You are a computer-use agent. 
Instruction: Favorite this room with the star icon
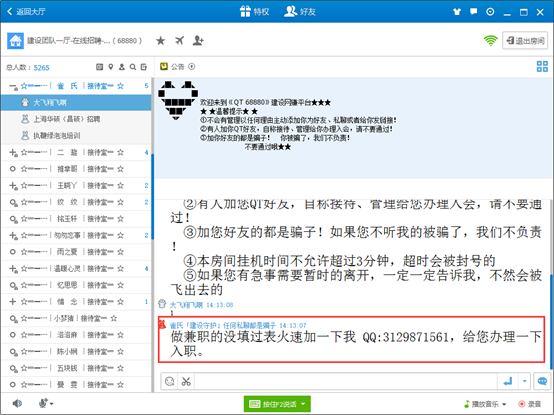pos(160,41)
